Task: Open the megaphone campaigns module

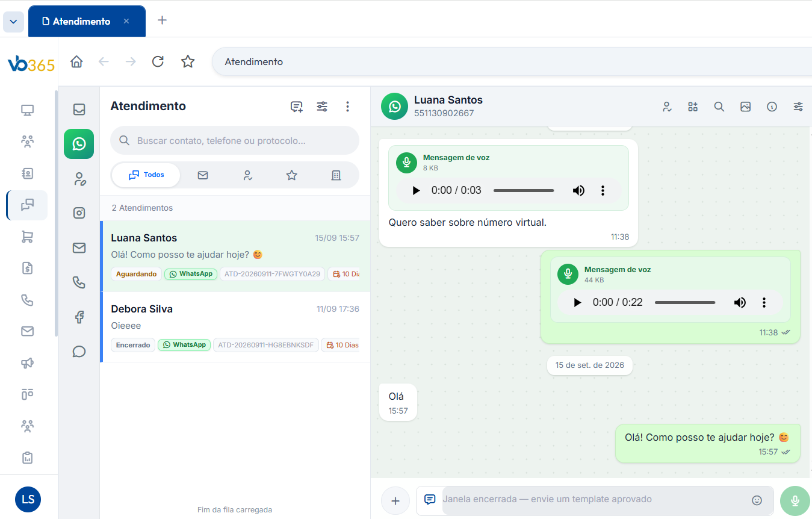Action: [27, 362]
